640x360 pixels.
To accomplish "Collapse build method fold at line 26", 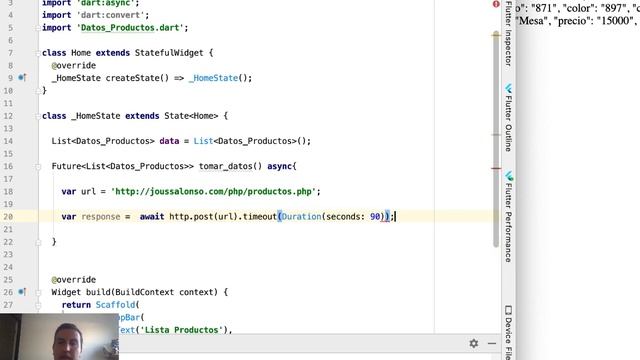I will click(x=38, y=293).
